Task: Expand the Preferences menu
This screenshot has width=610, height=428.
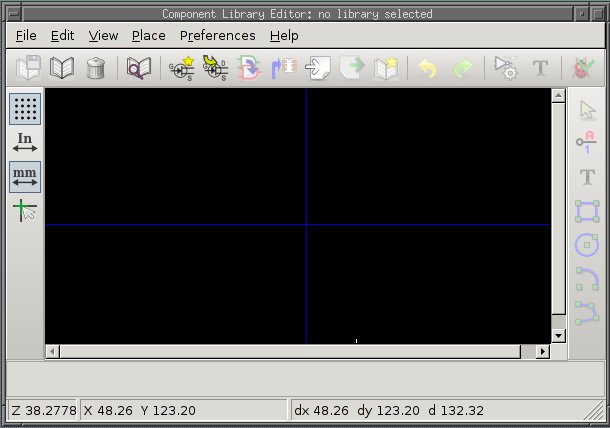Action: pyautogui.click(x=217, y=35)
